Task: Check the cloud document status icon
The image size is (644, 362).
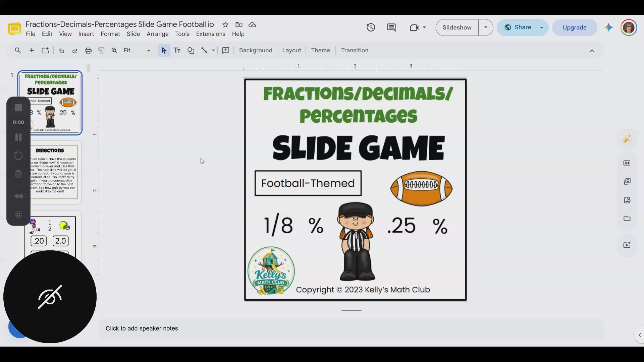Action: [252, 25]
